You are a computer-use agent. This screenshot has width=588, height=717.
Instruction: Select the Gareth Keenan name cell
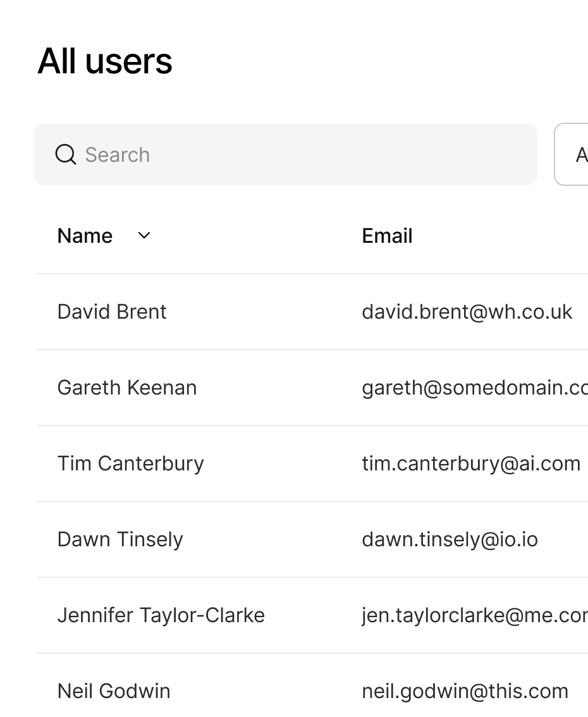pyautogui.click(x=126, y=388)
